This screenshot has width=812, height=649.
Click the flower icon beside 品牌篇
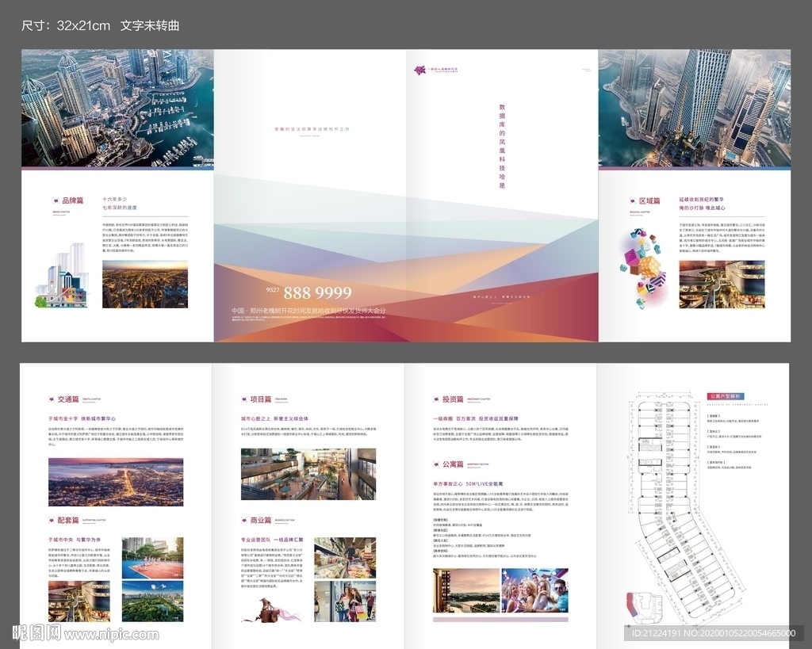(x=56, y=200)
